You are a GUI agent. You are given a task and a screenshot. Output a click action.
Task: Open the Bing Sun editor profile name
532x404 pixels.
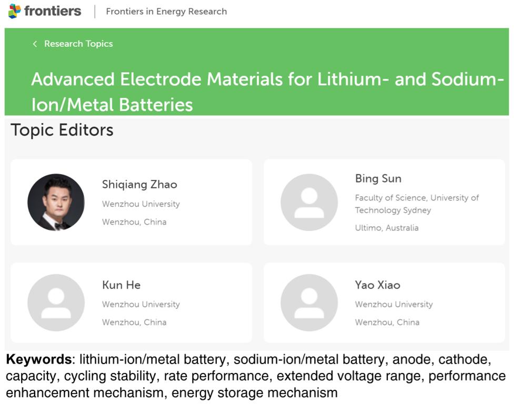coord(378,179)
